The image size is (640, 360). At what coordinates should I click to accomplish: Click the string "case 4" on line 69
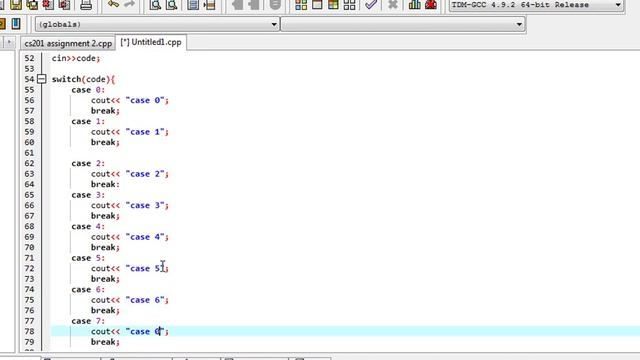click(145, 237)
